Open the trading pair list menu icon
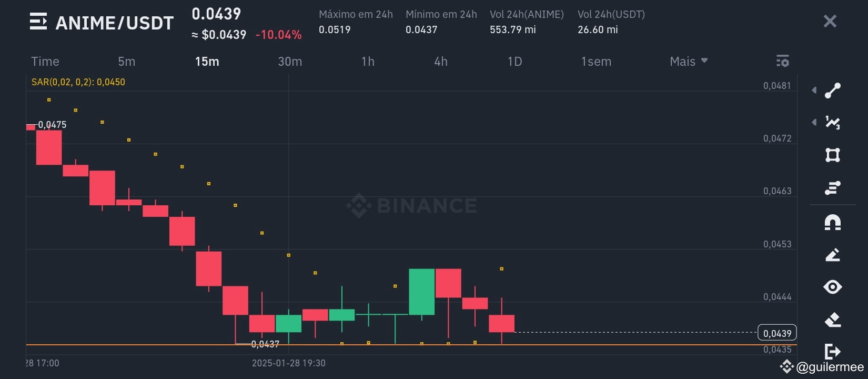This screenshot has width=868, height=379. 38,22
